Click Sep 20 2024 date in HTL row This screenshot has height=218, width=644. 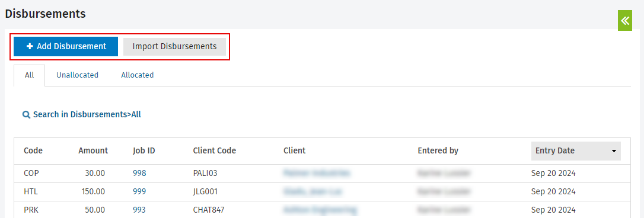pos(553,192)
